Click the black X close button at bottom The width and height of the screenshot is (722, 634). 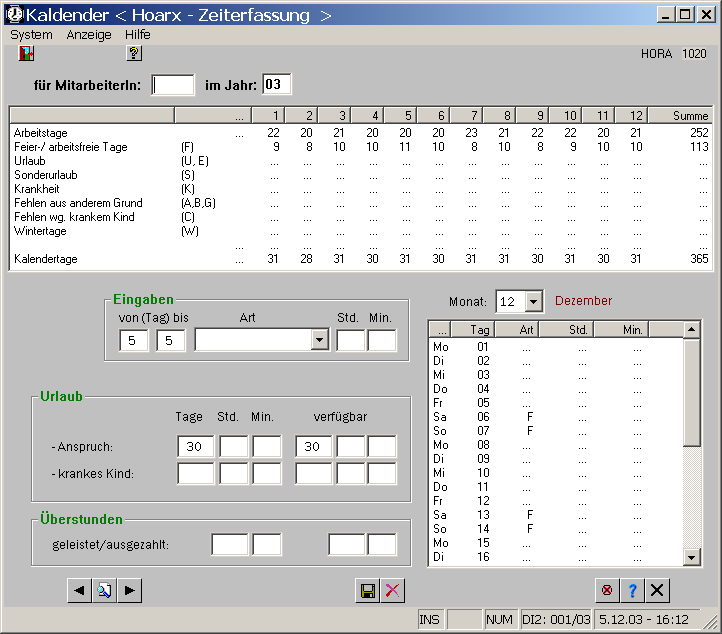pyautogui.click(x=657, y=591)
